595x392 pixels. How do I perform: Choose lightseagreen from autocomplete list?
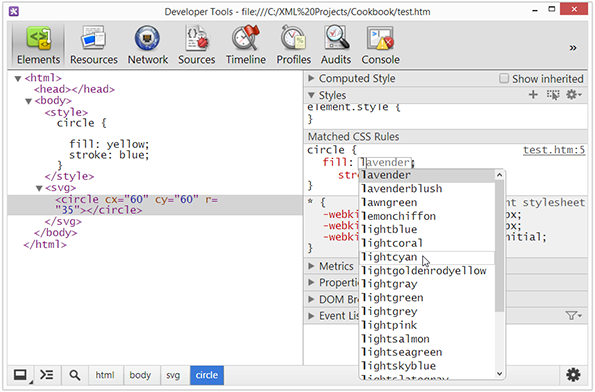pos(427,353)
